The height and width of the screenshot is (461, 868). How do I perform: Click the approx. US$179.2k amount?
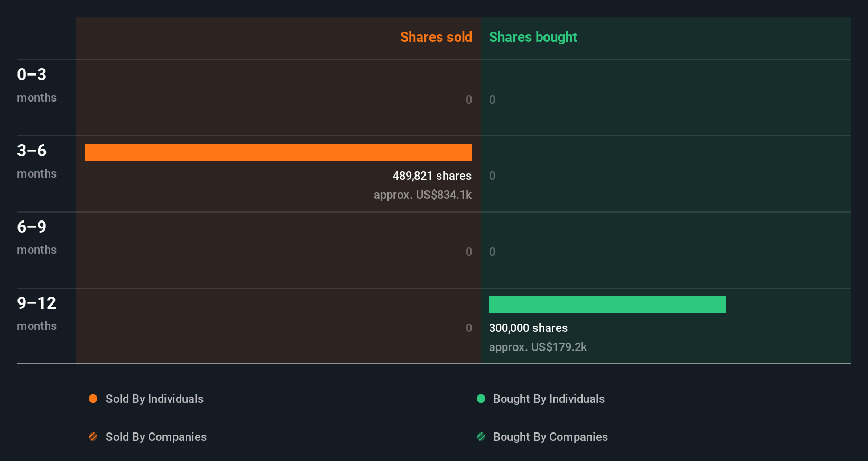click(538, 347)
